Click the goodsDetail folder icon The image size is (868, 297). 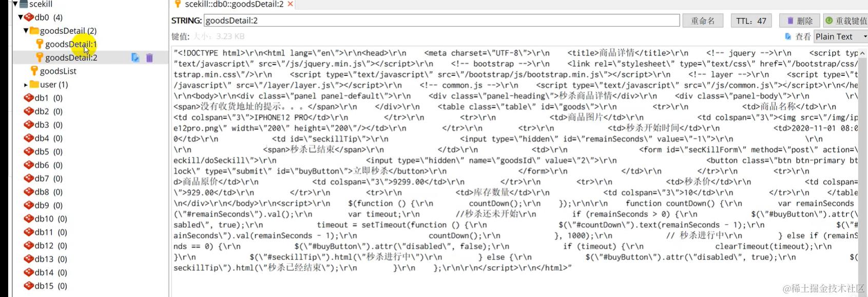pos(34,31)
